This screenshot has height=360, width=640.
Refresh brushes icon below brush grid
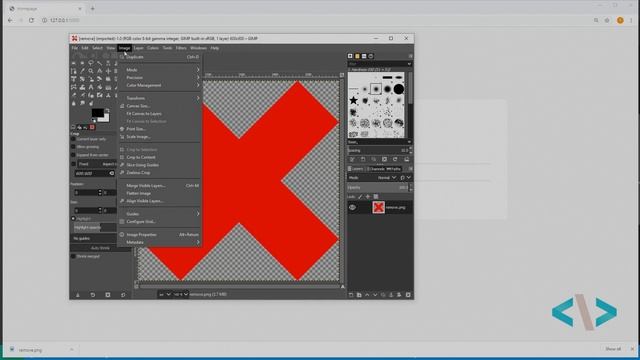click(x=395, y=159)
